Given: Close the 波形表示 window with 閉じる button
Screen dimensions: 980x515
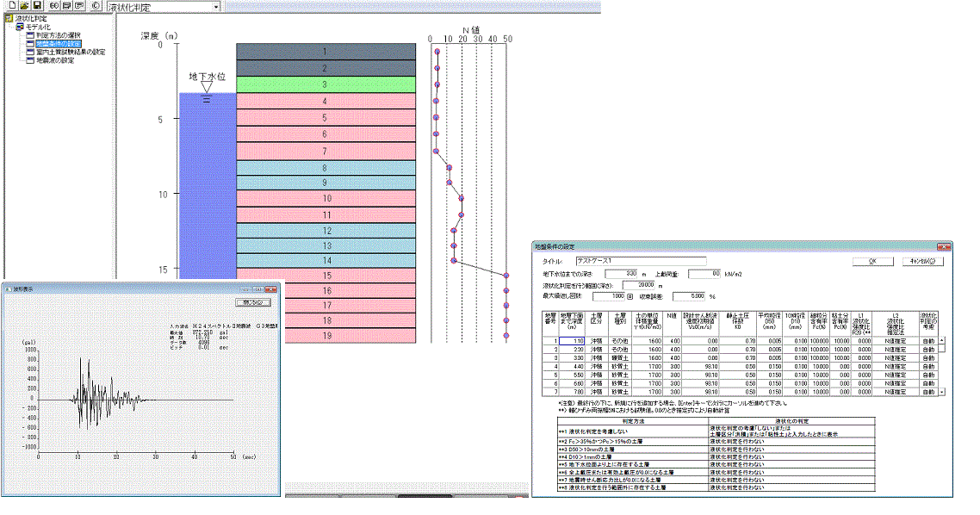Looking at the screenshot, I should click(x=253, y=302).
